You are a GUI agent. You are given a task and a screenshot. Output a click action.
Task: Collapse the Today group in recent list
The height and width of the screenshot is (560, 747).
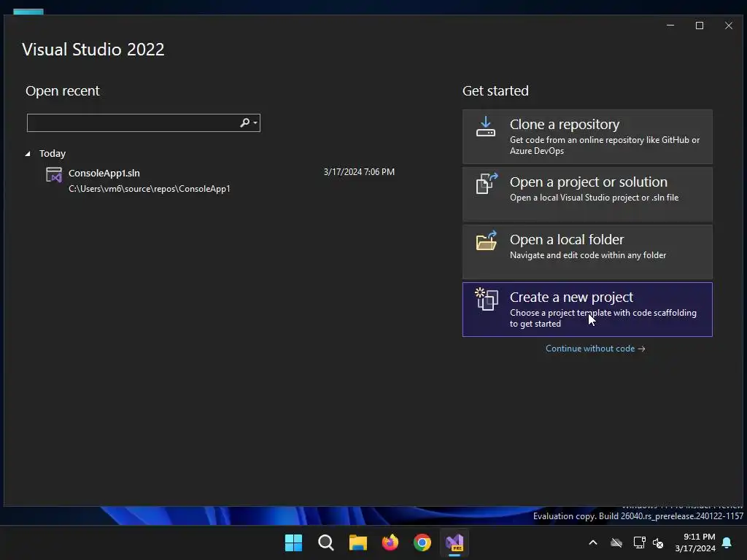click(x=28, y=153)
